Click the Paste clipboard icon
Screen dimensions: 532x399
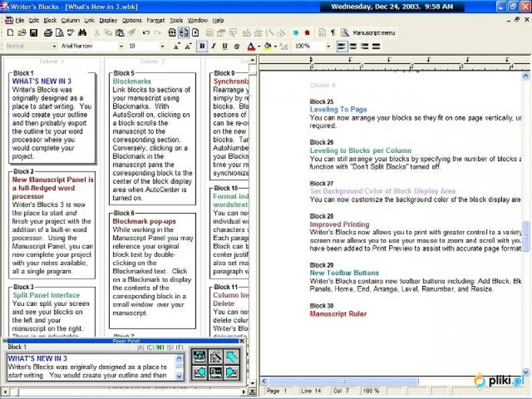coord(120,33)
